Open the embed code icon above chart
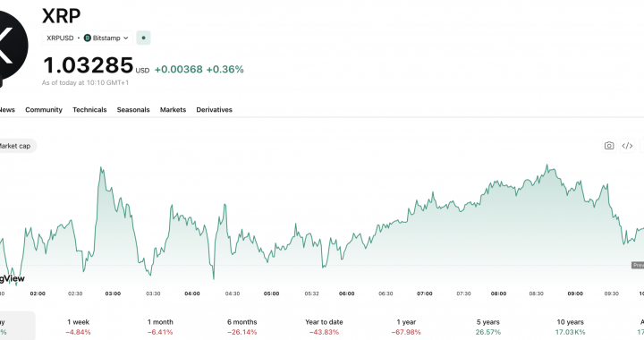This screenshot has height=340, width=644. coord(627,146)
